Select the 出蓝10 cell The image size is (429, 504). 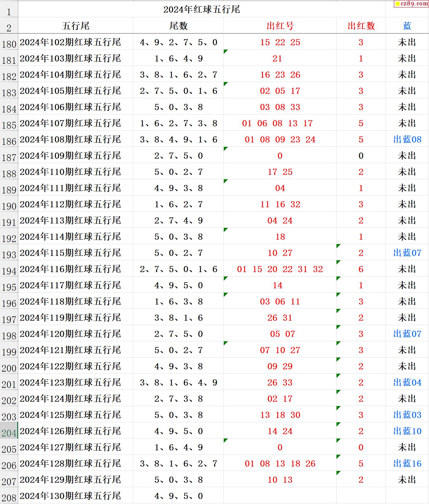[407, 431]
